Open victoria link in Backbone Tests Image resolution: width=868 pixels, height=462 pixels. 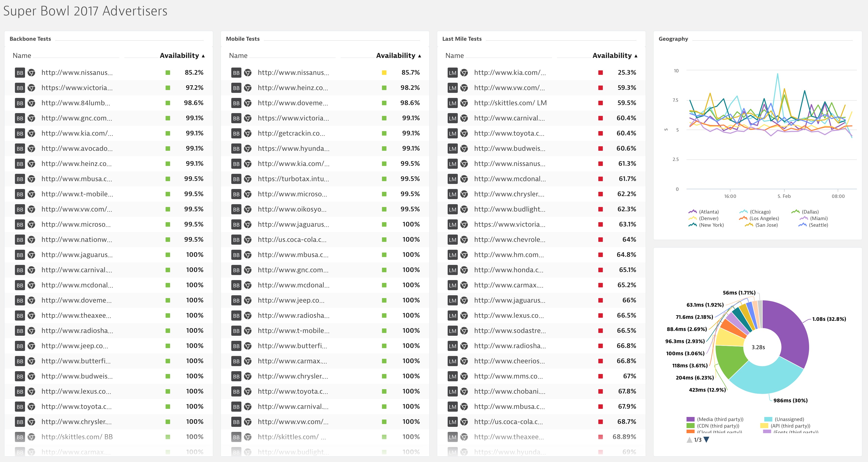point(77,88)
